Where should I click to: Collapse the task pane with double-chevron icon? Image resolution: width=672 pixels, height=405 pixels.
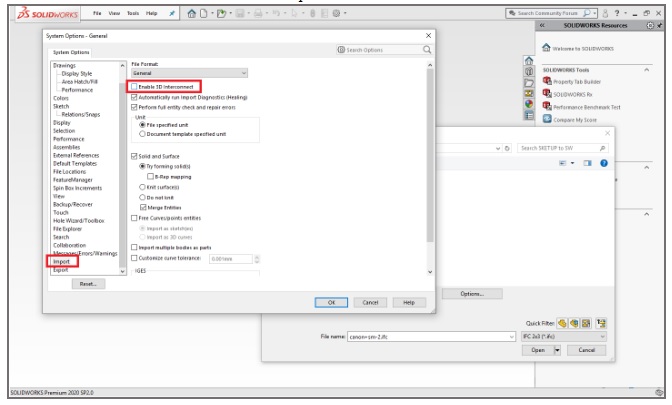tap(542, 25)
